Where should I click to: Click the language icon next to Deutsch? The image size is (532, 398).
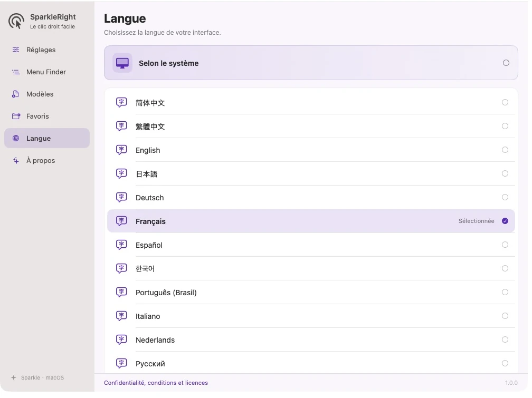click(121, 197)
